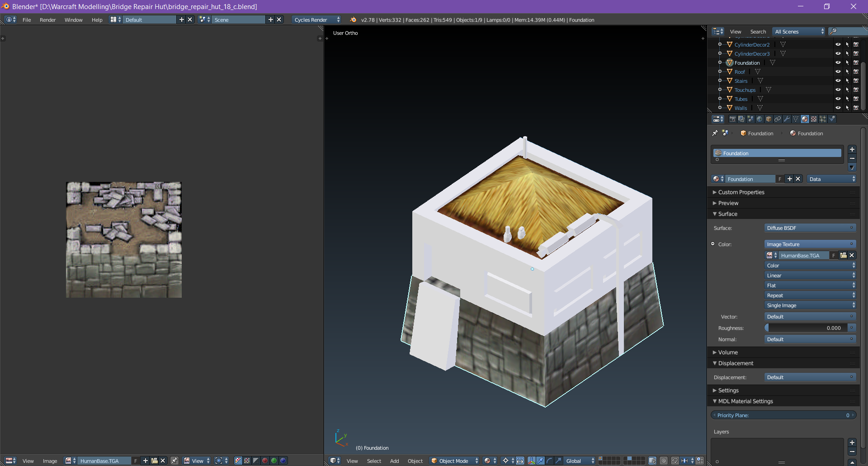Image resolution: width=868 pixels, height=466 pixels.
Task: Toggle color and alpha display in image editor
Action: point(238,461)
